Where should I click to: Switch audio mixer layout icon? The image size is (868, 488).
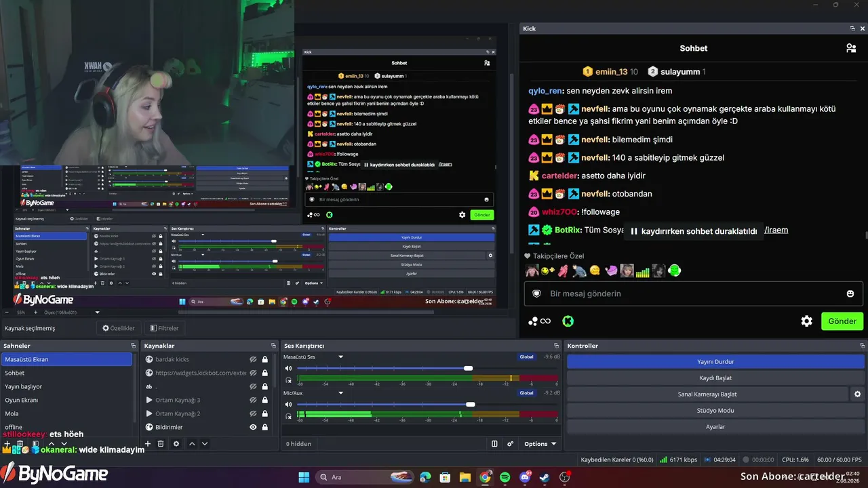pos(494,444)
